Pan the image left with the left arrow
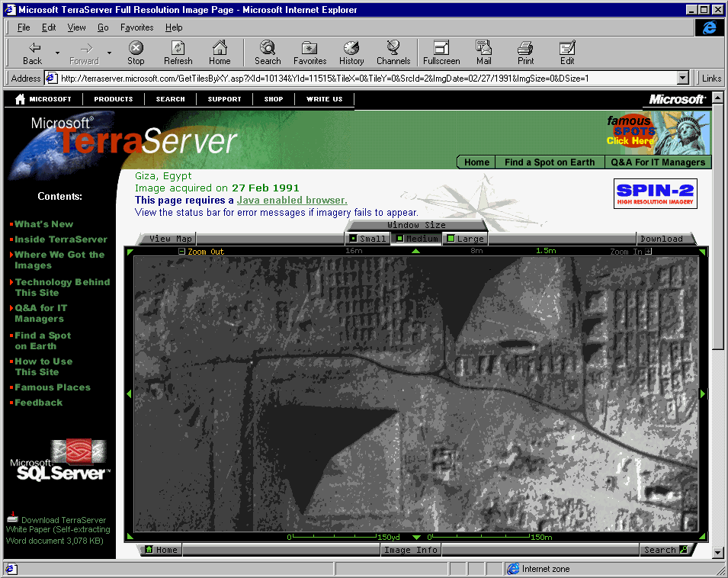Image resolution: width=728 pixels, height=578 pixels. (x=129, y=393)
